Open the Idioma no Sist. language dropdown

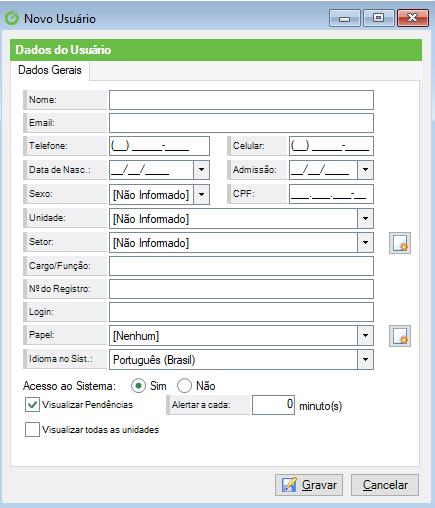point(365,359)
